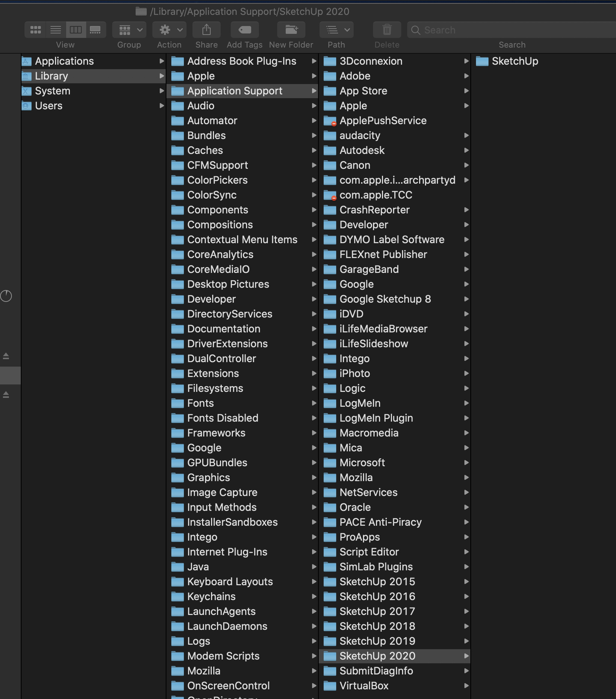Click the Add Tags button

coord(245,30)
